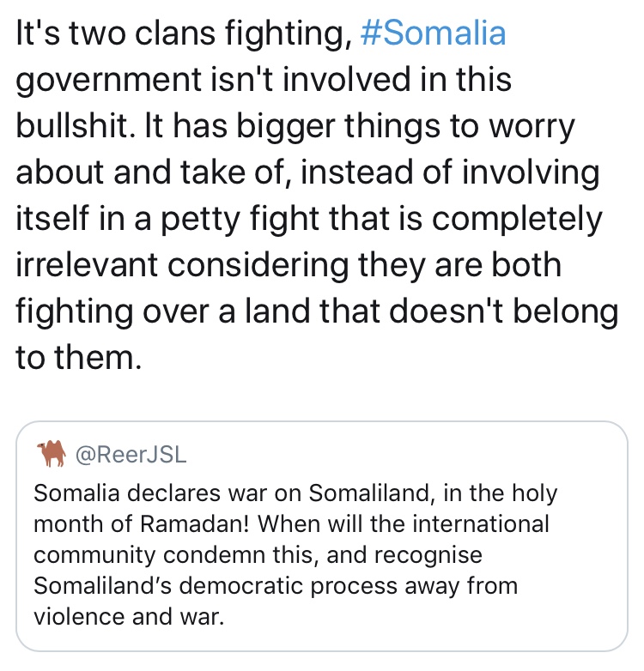The image size is (644, 671).
Task: Tap "month of Ramadan! When will the international"
Action: 291,523
